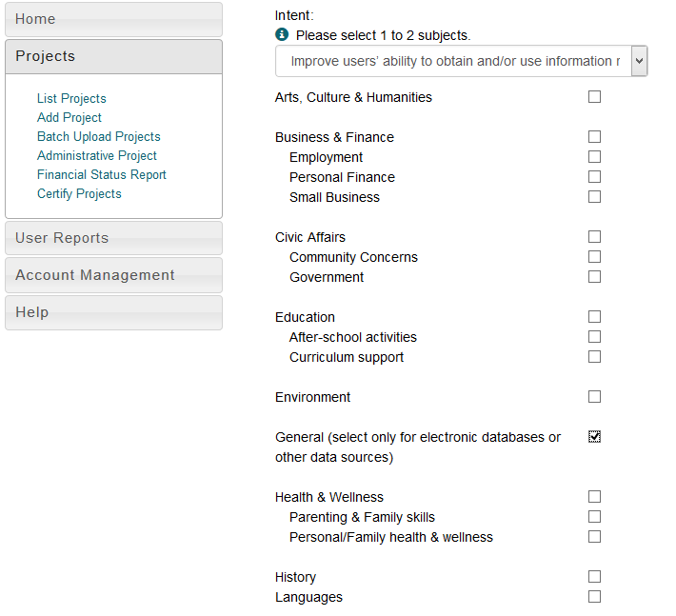676x616 pixels.
Task: Expand the User Reports section
Action: [x=113, y=238]
